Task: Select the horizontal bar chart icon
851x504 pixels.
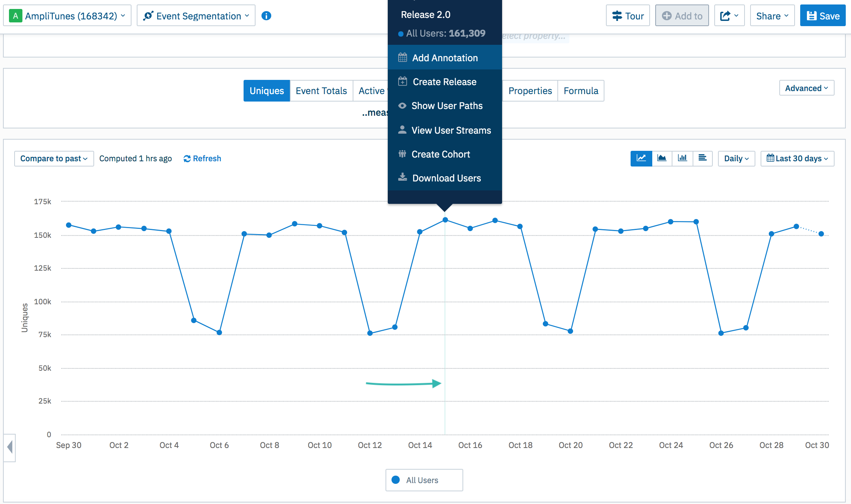Action: [x=702, y=158]
